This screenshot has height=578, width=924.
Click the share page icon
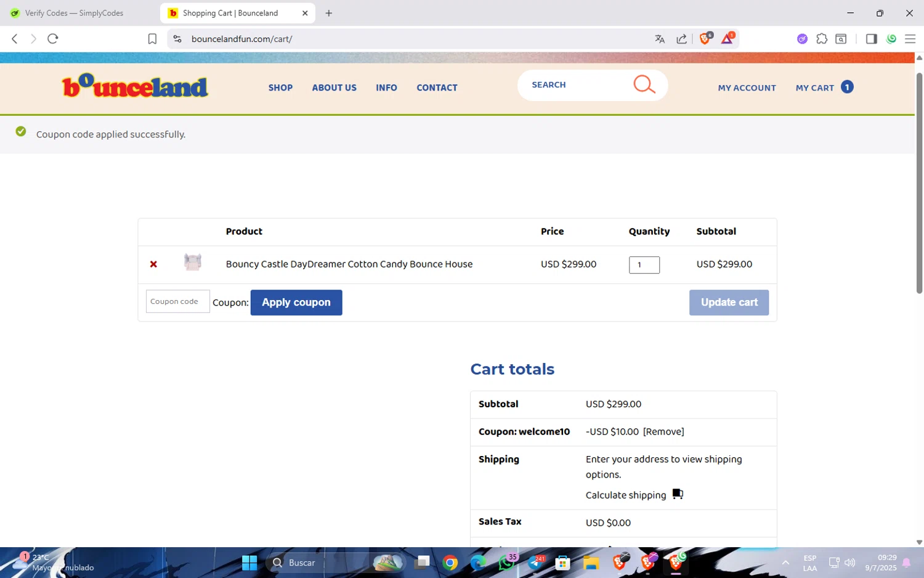[682, 39]
